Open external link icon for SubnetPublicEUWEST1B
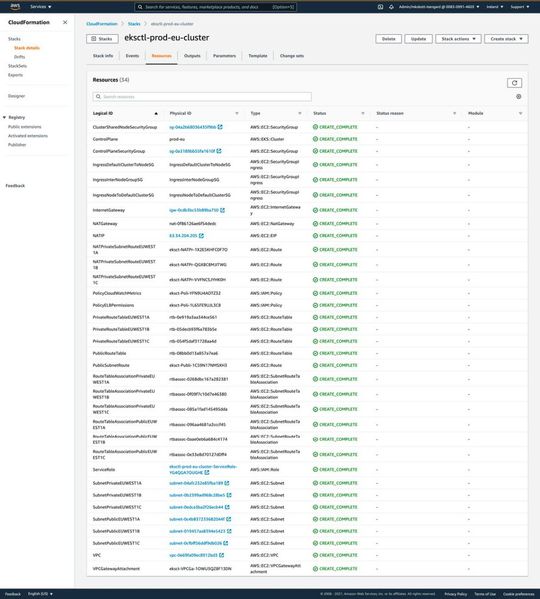 click(x=229, y=531)
